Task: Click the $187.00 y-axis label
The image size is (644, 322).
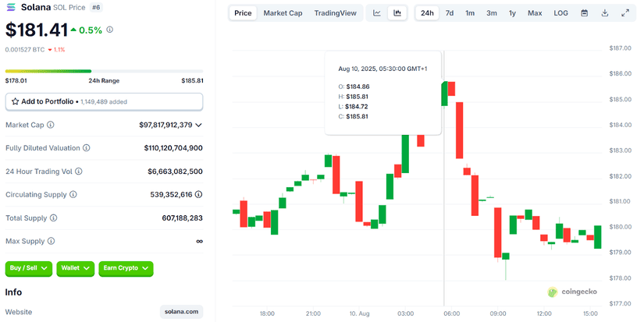Action: 620,48
